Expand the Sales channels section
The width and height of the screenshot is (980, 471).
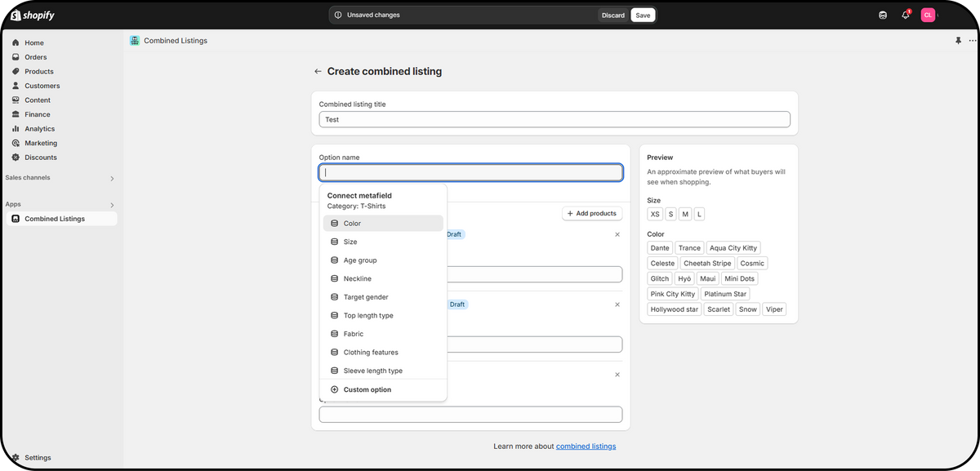pos(112,179)
